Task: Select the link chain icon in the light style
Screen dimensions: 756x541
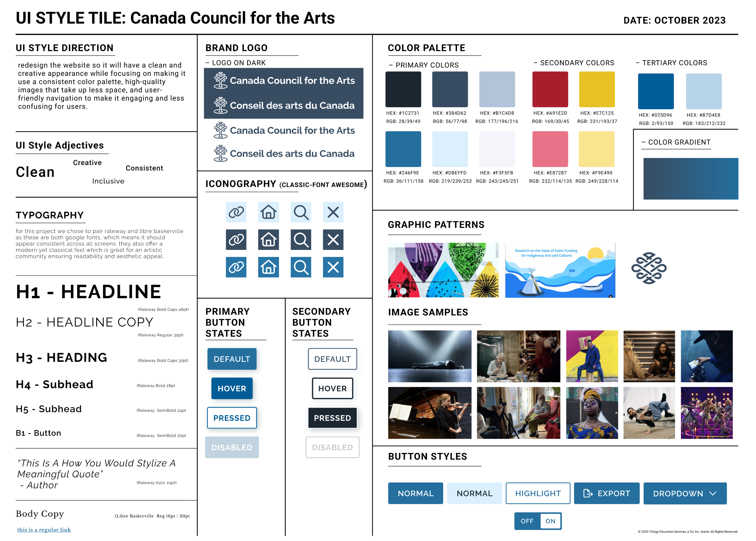Action: click(x=236, y=212)
